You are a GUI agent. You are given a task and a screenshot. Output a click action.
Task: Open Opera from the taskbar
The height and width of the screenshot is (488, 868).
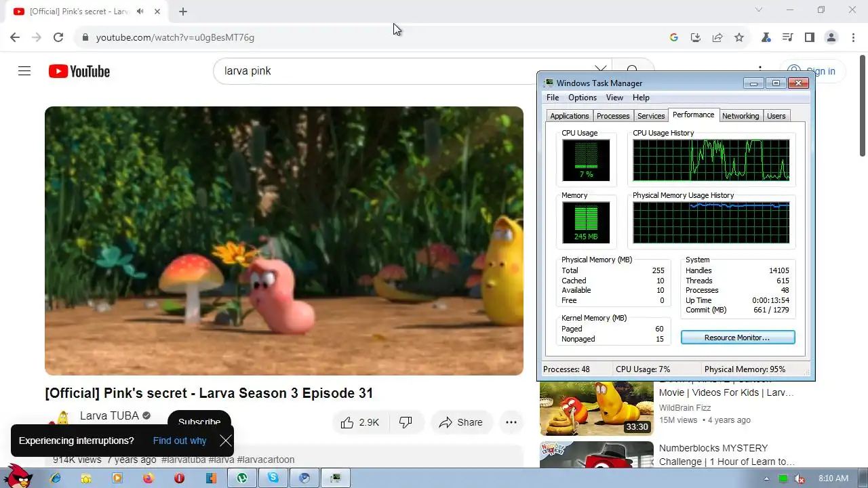click(x=179, y=478)
